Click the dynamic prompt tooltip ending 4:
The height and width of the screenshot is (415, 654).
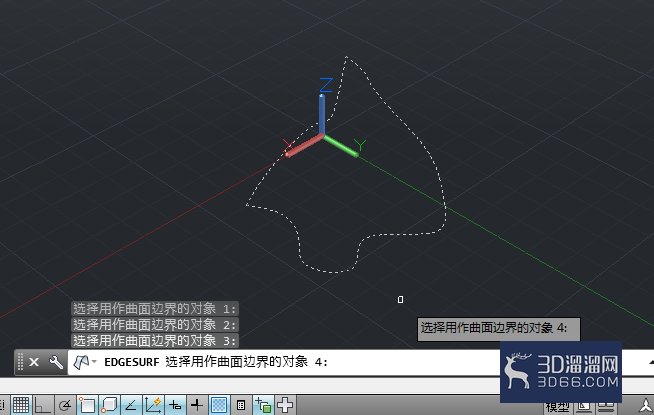pyautogui.click(x=498, y=329)
